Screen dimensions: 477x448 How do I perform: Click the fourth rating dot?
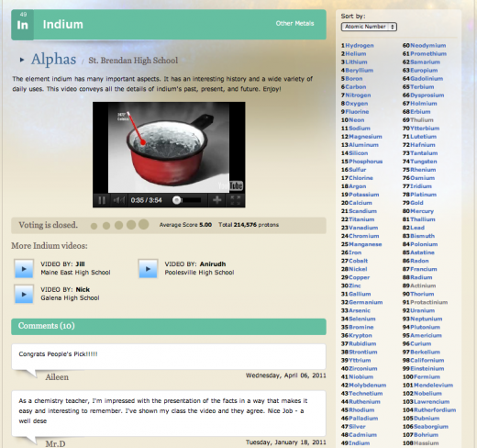(131, 225)
